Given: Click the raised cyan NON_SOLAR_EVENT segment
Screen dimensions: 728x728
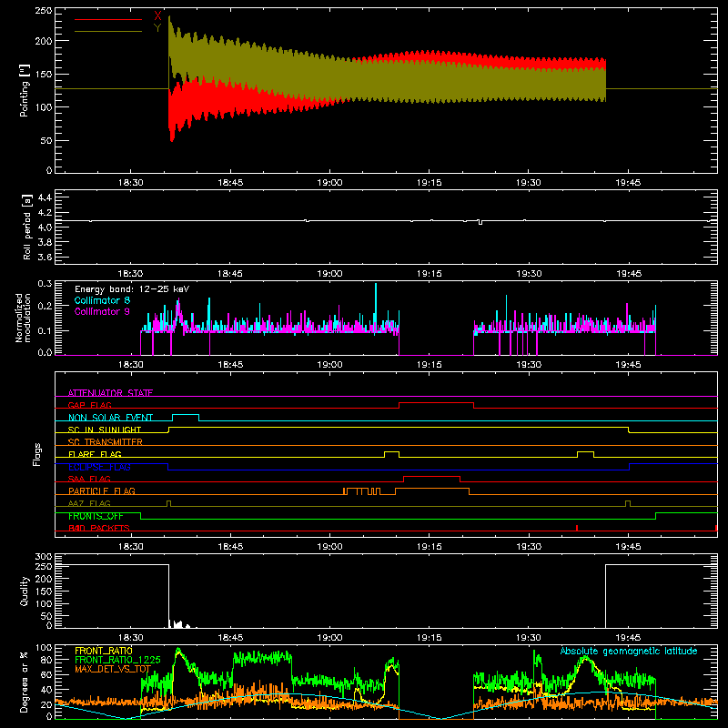Looking at the screenshot, I should coord(186,415).
